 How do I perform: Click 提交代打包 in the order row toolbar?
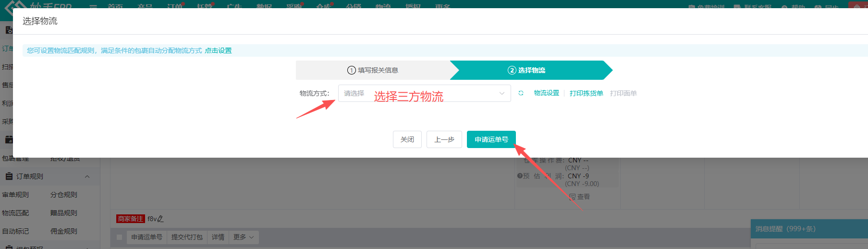tap(187, 237)
